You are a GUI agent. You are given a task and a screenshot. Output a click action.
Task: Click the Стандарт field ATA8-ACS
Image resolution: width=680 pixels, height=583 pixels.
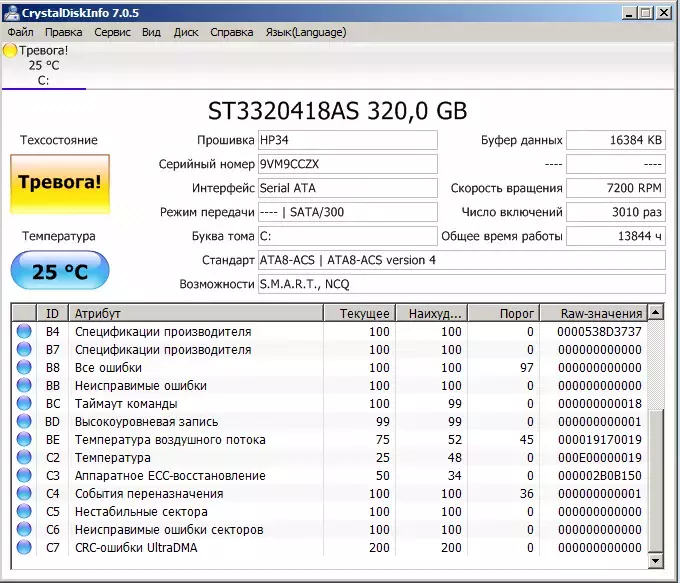(x=462, y=260)
